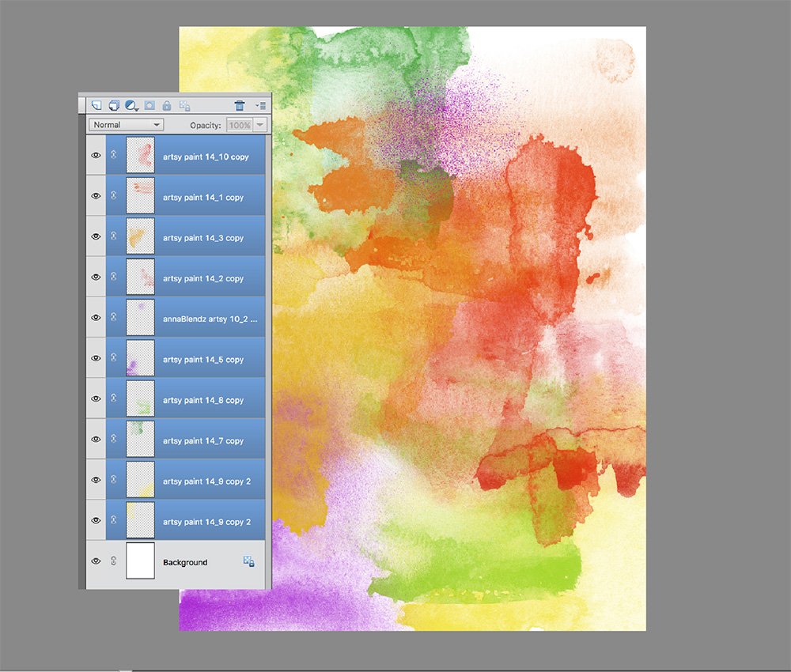The width and height of the screenshot is (791, 672).
Task: Click link icon on annaBlendz artsy 10_2 layer
Action: [x=114, y=317]
